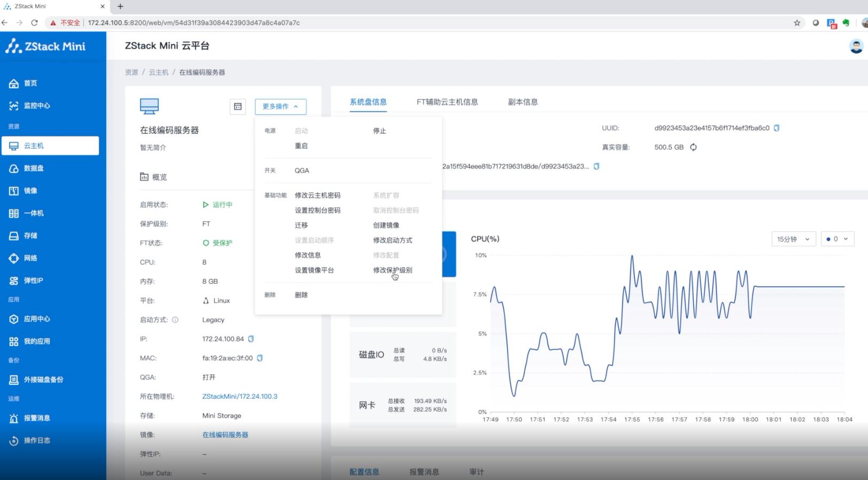Open the 我的应用 my apps icon

click(x=14, y=342)
